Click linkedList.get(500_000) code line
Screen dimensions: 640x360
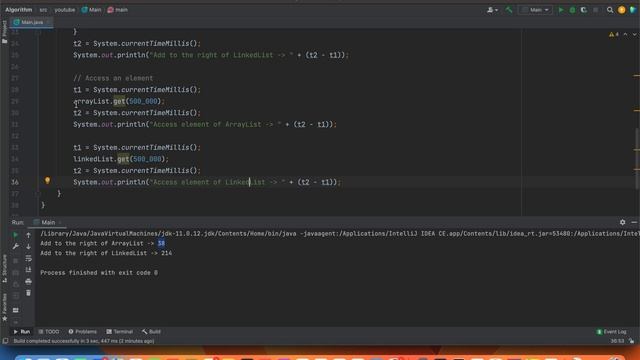121,159
